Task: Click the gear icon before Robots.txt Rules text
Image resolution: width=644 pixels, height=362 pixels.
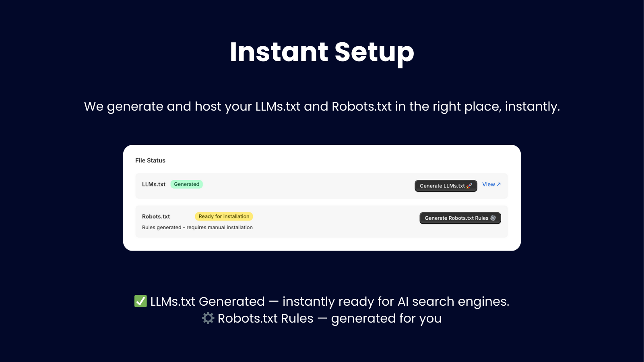Action: 208,318
